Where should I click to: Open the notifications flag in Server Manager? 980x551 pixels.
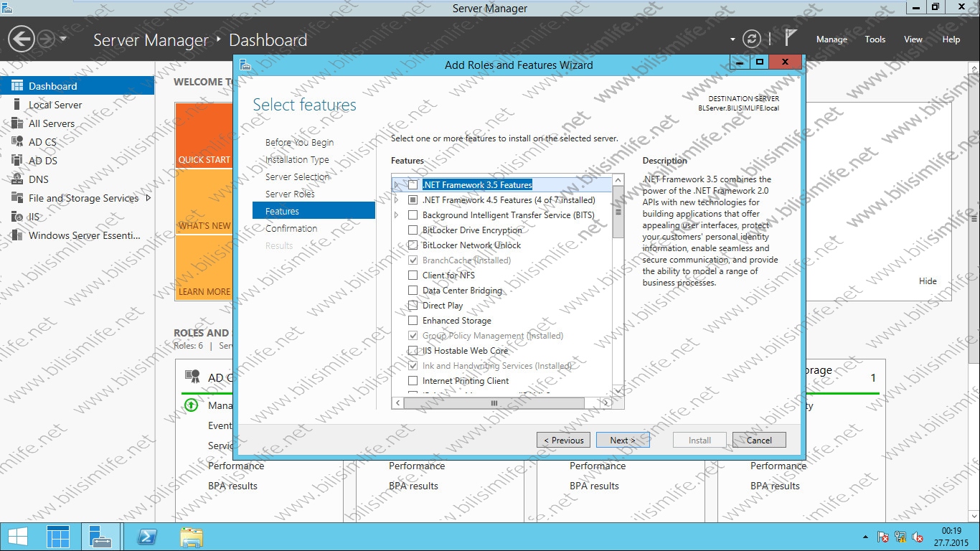(x=790, y=39)
